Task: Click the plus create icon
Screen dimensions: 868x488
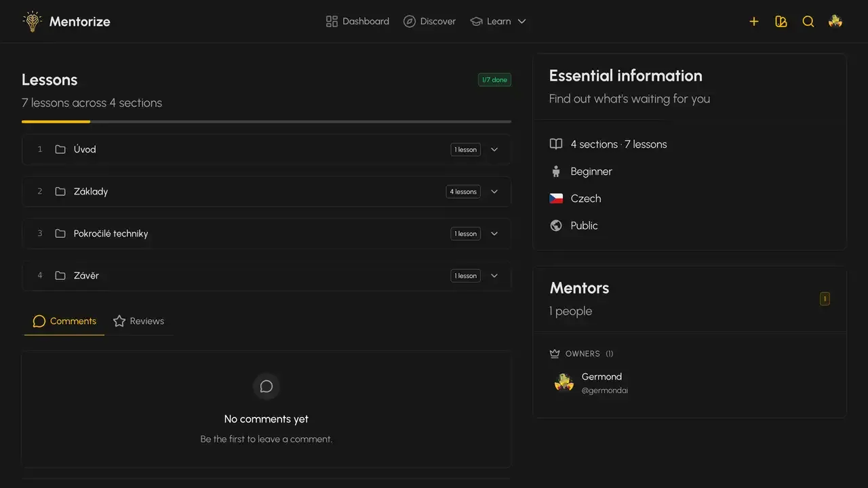Action: coord(754,21)
